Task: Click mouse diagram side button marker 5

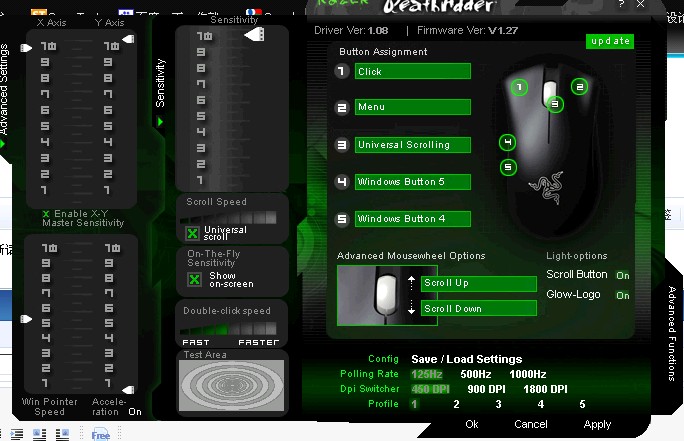Action: click(508, 167)
